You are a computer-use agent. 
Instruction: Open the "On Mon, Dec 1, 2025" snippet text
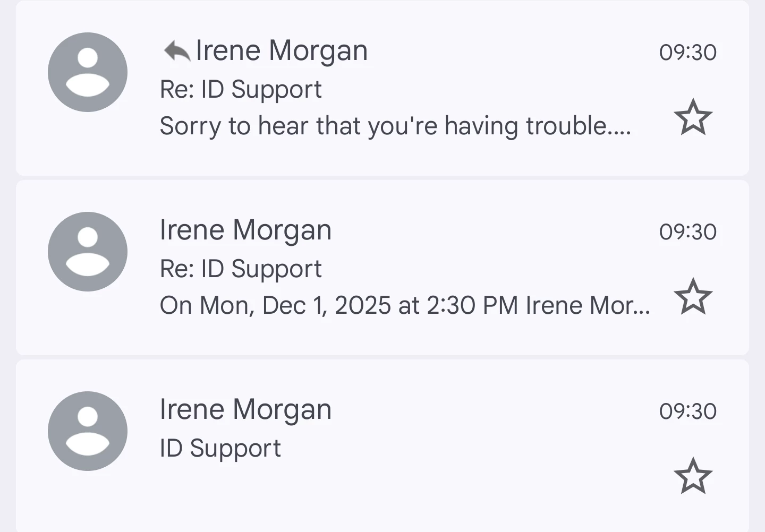(340, 306)
